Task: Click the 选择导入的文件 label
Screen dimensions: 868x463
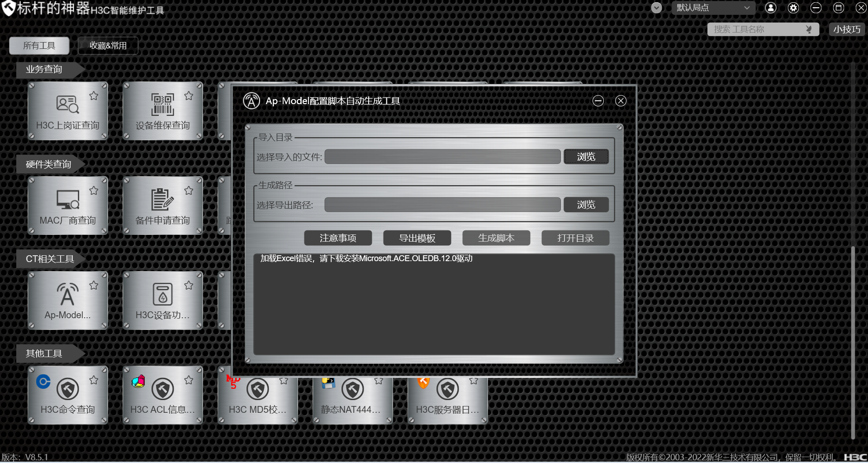Action: coord(289,157)
